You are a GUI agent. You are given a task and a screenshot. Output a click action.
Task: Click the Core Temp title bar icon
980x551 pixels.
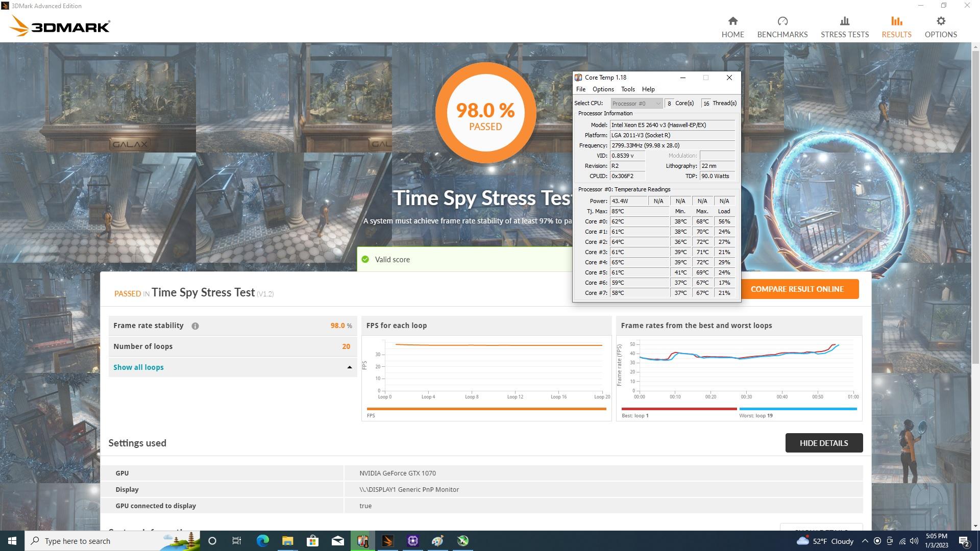(578, 78)
